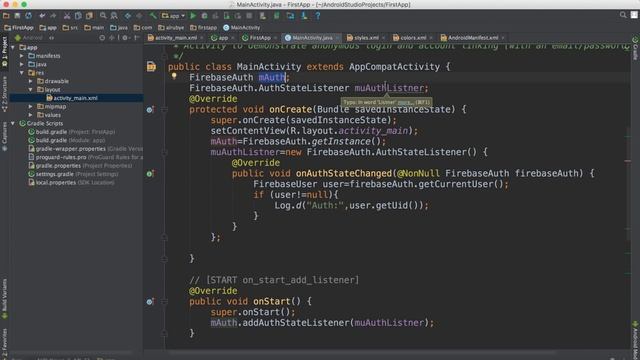Open project panel settings gear

pos(125,38)
